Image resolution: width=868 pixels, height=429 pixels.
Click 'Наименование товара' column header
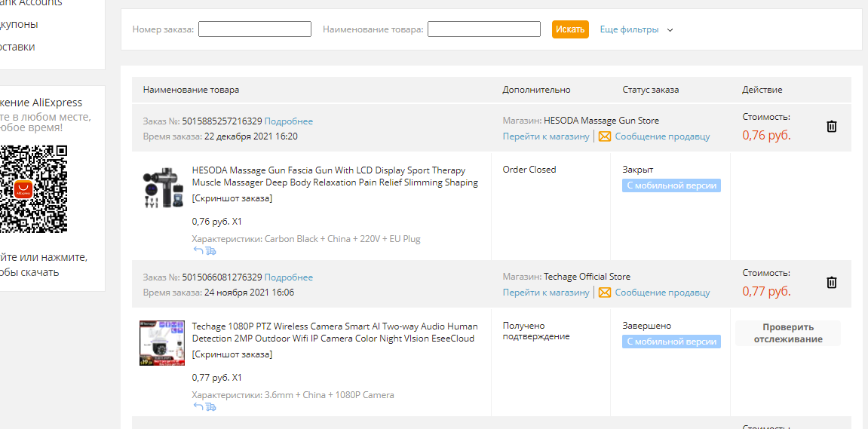point(191,90)
